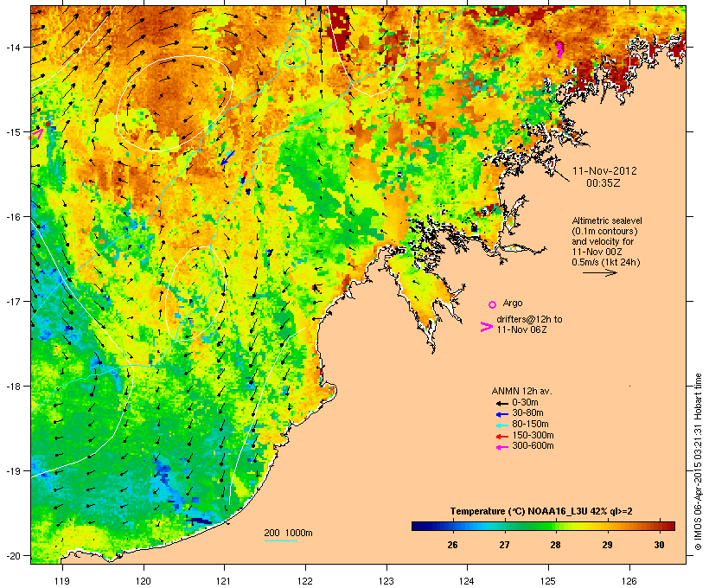The image size is (709, 588).
Task: Click the latitude axis label -18
Action: click(x=13, y=386)
